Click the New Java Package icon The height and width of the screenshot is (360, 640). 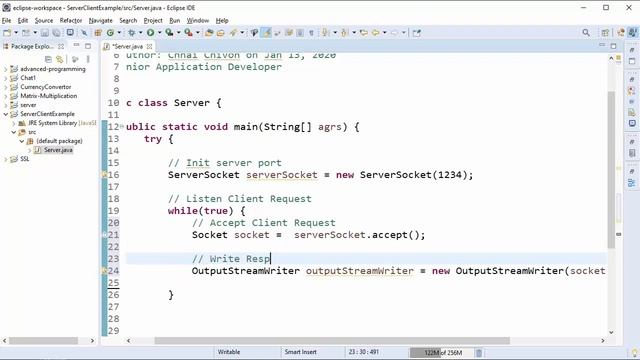pos(98,33)
